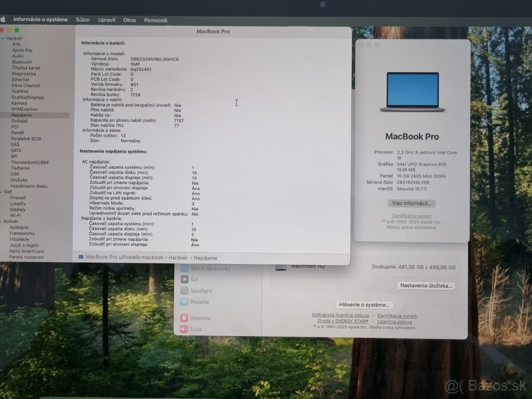Collapse the Hardvér section
This screenshot has height=399, width=532.
[x=4, y=38]
